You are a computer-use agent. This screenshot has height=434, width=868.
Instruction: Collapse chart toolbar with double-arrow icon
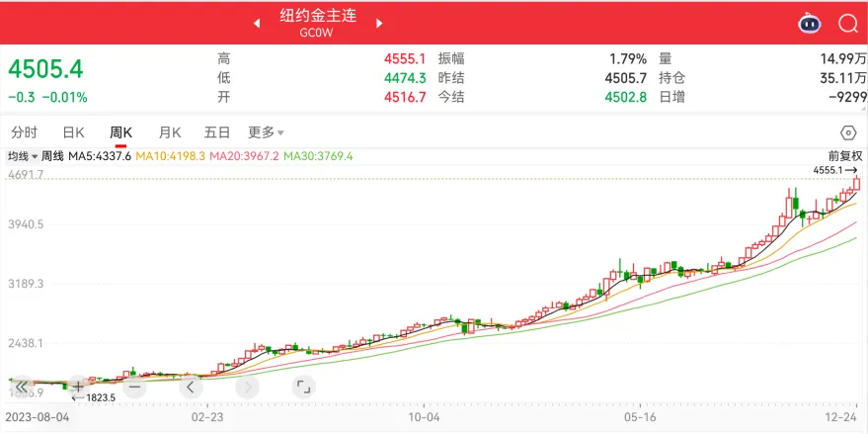coord(23,387)
